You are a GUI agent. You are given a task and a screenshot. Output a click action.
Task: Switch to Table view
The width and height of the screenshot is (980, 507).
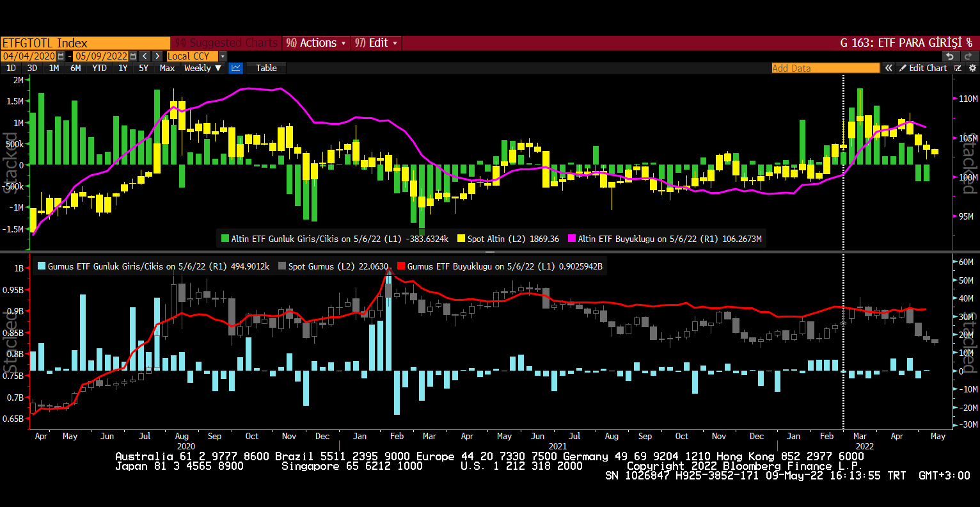click(x=266, y=68)
